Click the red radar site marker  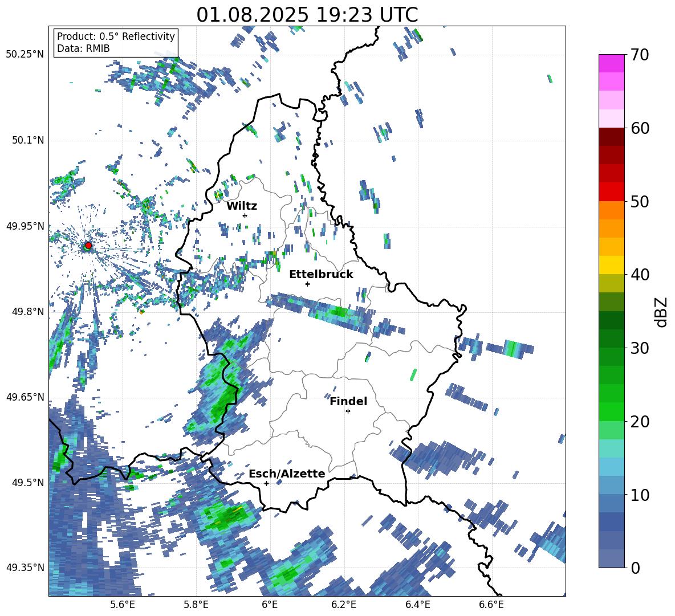click(88, 246)
